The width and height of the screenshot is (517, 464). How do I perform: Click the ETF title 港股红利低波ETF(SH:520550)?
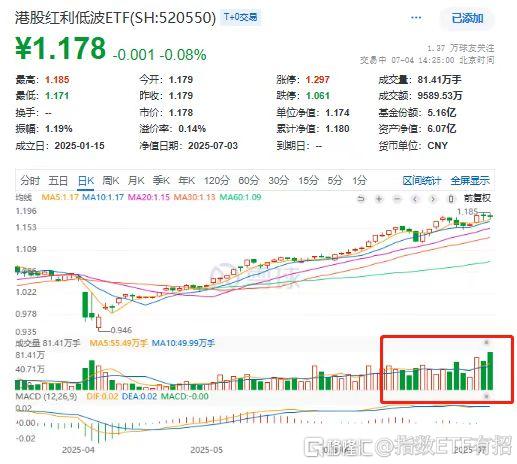click(x=116, y=18)
